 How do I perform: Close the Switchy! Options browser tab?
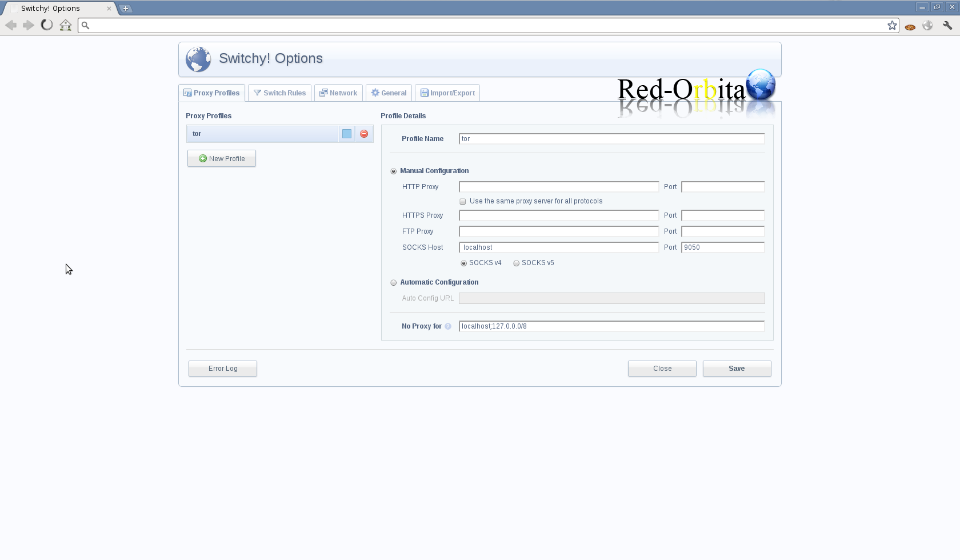pyautogui.click(x=109, y=9)
